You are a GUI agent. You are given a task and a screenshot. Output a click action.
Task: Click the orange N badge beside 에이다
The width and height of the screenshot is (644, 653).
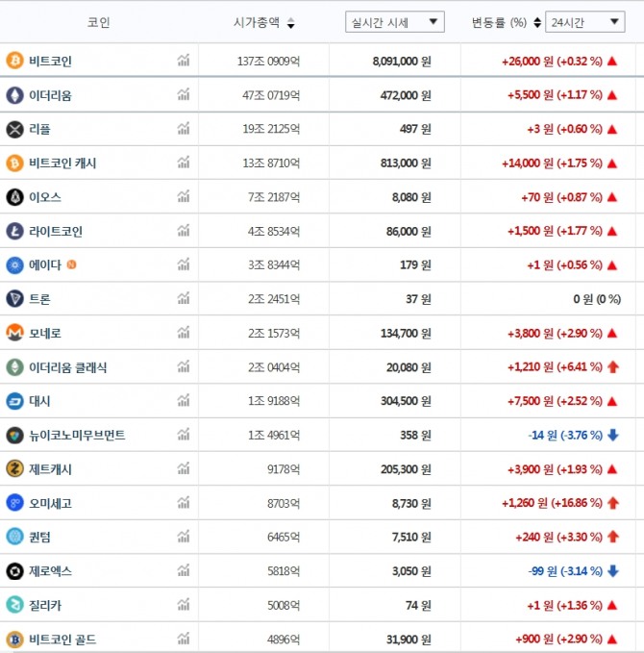(x=72, y=264)
